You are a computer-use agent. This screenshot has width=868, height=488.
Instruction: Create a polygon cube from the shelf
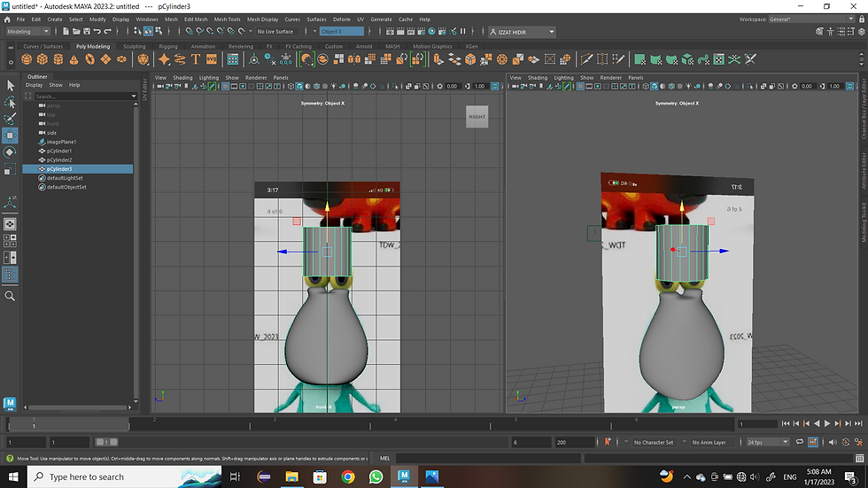pyautogui.click(x=43, y=59)
